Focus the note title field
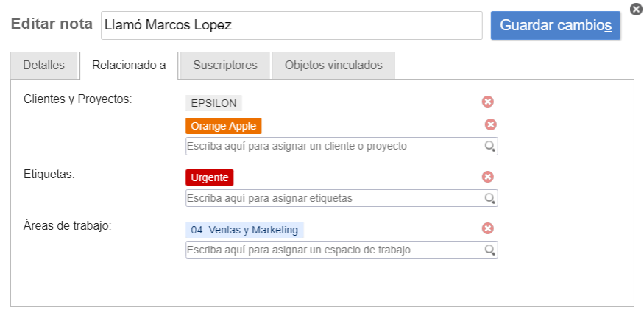644x313 pixels. tap(291, 25)
